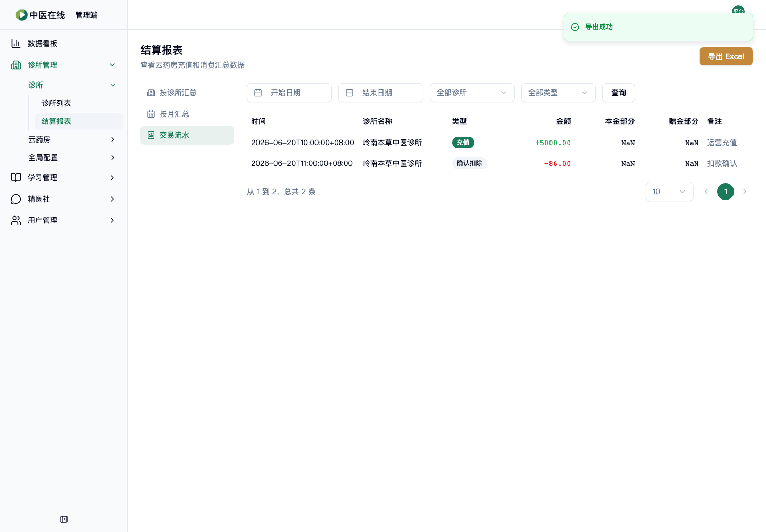Open the user avatar at top right
Screen dimensions: 766x532
738,11
